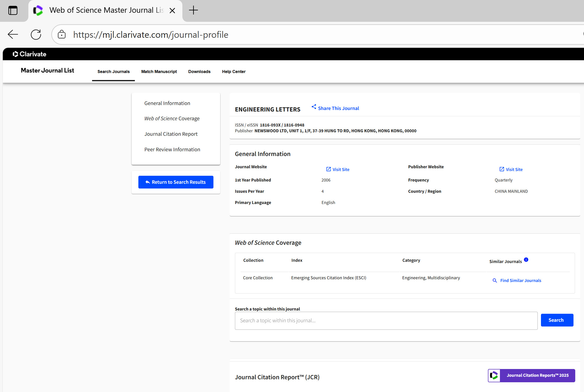Click Return to Search Results button

(176, 182)
